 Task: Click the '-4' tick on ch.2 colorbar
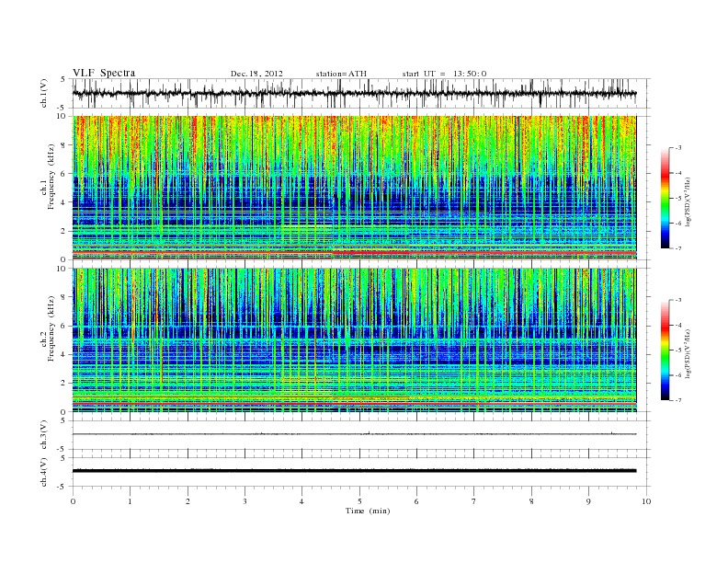[678, 325]
